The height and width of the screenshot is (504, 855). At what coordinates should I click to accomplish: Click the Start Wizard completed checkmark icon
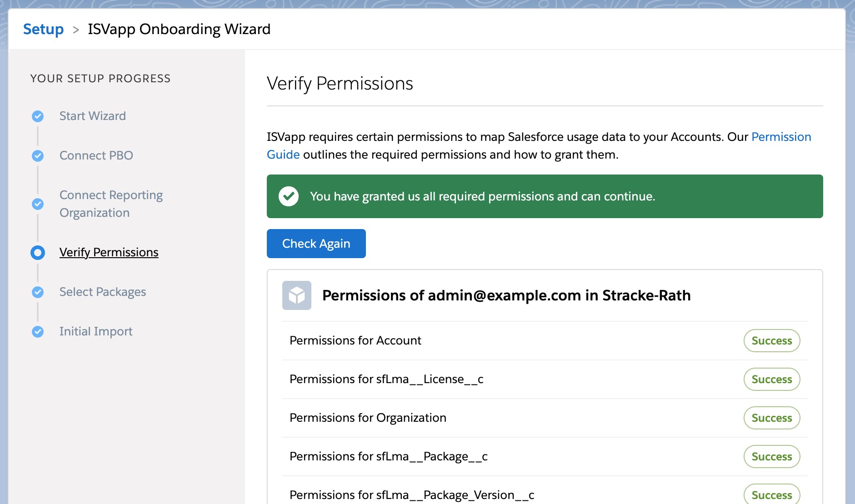38,116
